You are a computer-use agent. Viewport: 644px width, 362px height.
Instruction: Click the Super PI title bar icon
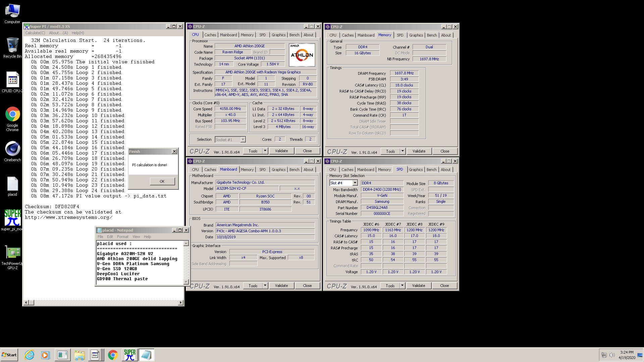(26, 26)
